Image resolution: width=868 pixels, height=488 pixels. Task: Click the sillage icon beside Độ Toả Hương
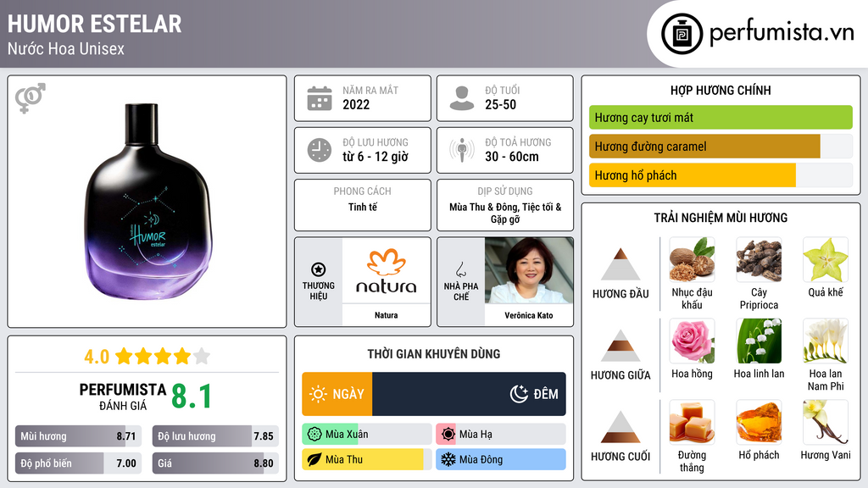click(462, 150)
